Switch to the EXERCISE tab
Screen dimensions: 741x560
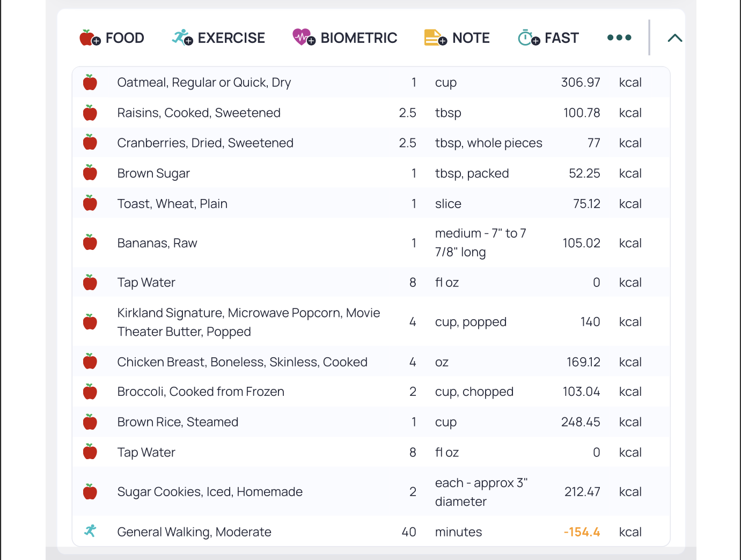tap(218, 38)
